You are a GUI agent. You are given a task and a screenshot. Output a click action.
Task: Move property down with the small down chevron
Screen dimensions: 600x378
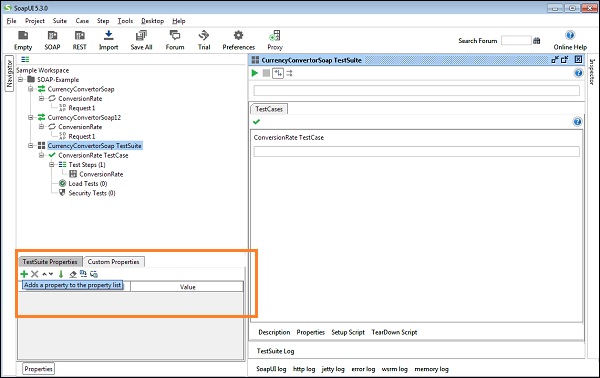tap(51, 274)
